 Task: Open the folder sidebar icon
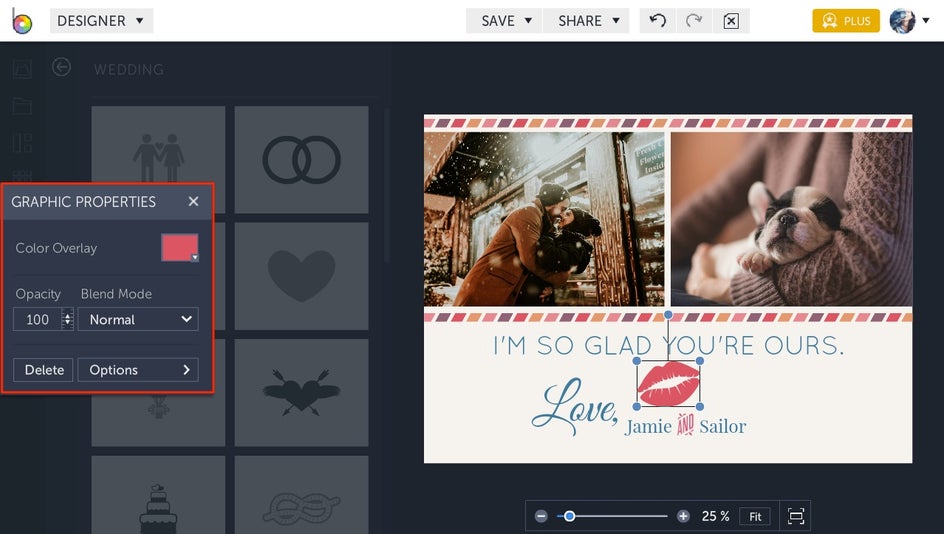tap(22, 106)
